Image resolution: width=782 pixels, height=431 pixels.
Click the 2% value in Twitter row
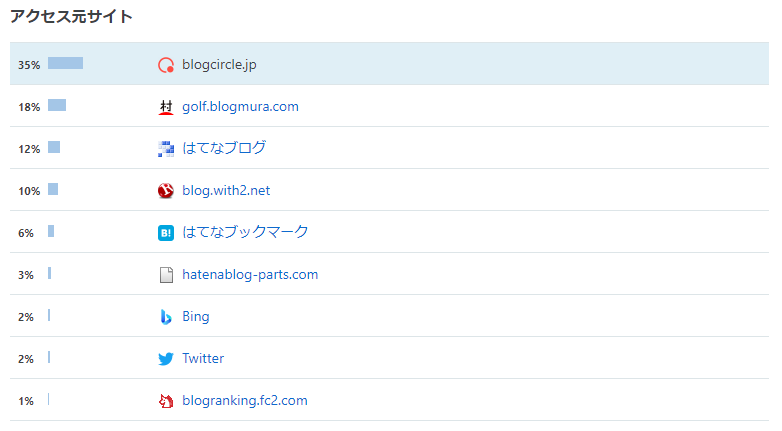[x=26, y=359]
